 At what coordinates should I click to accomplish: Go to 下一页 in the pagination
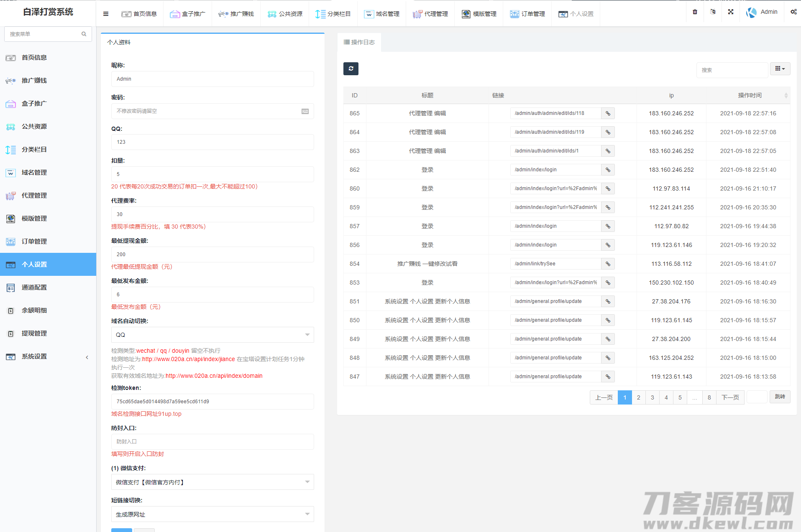(x=730, y=397)
